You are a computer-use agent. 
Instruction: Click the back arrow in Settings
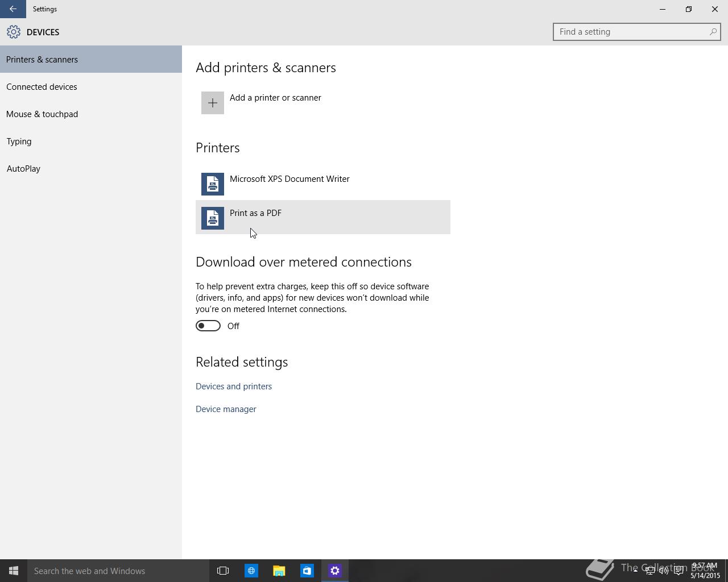point(13,9)
